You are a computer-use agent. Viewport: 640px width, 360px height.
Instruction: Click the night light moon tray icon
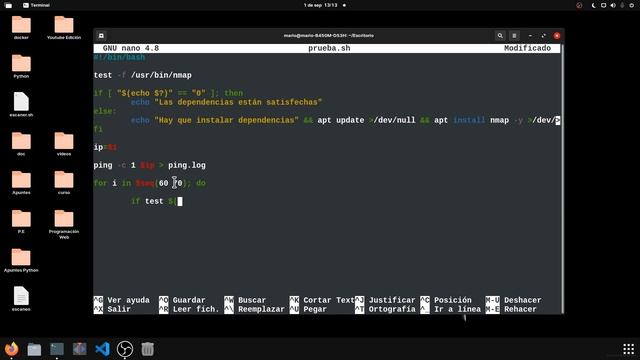tap(593, 5)
